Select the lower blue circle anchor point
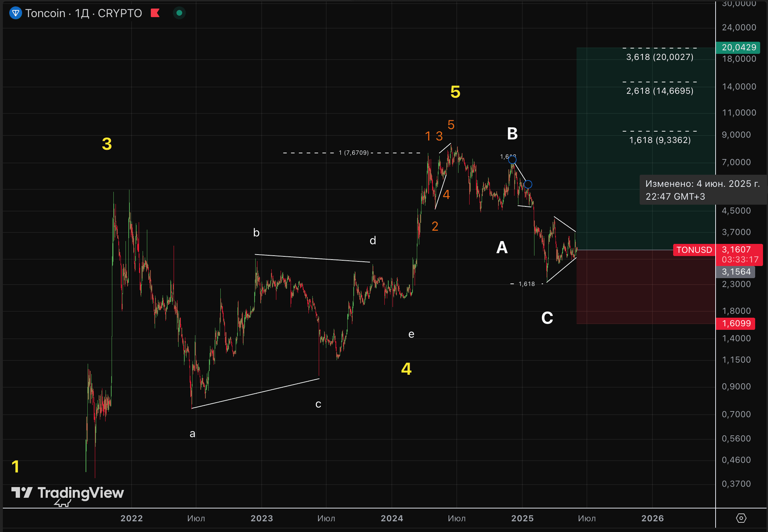 click(528, 184)
